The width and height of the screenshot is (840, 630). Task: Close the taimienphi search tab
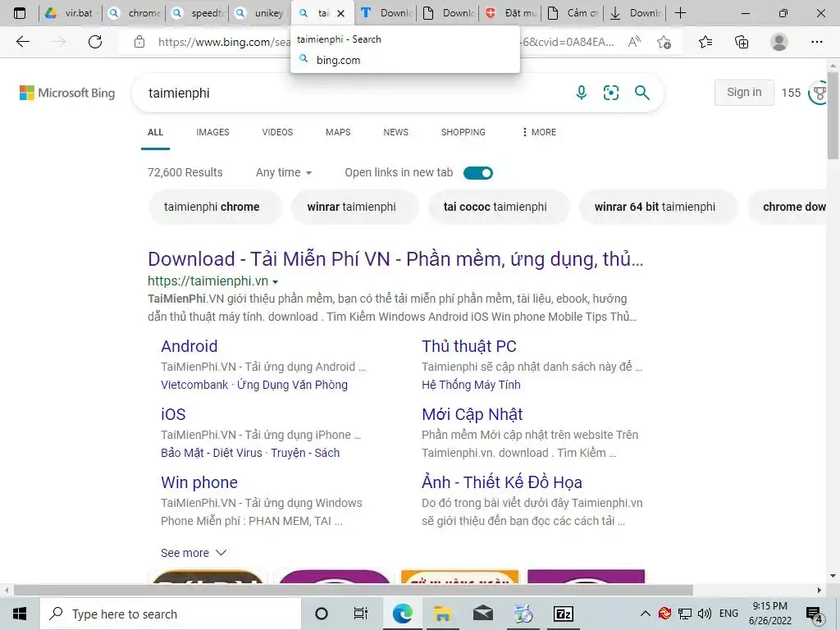[340, 13]
